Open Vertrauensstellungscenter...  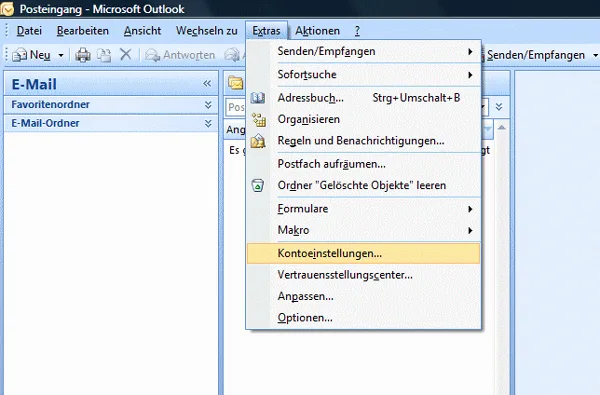[x=364, y=275]
